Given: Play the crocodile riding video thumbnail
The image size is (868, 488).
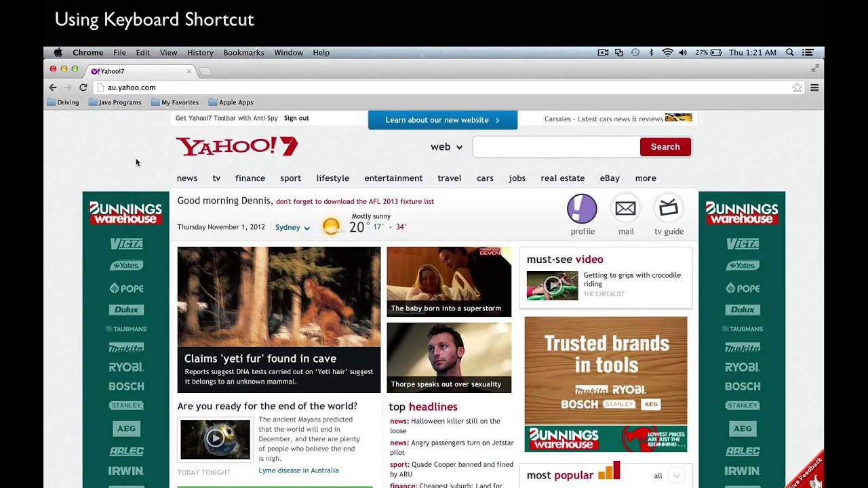Looking at the screenshot, I should click(x=552, y=285).
